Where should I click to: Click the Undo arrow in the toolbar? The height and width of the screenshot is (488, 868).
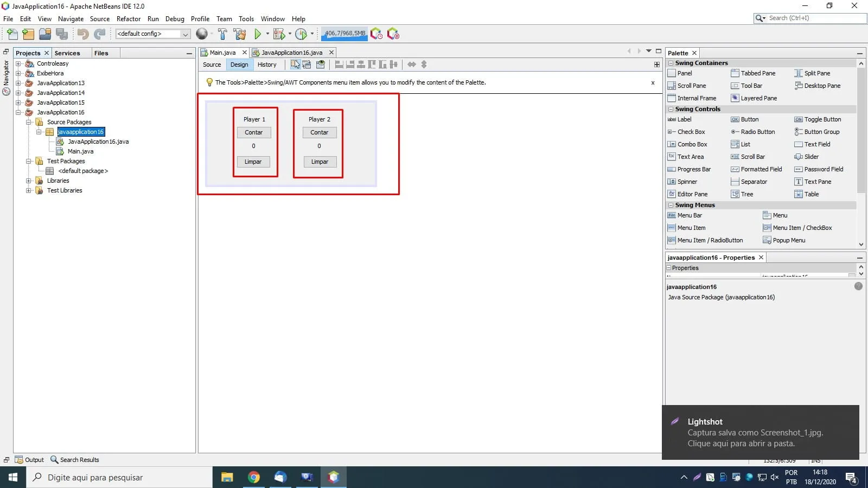(x=83, y=34)
